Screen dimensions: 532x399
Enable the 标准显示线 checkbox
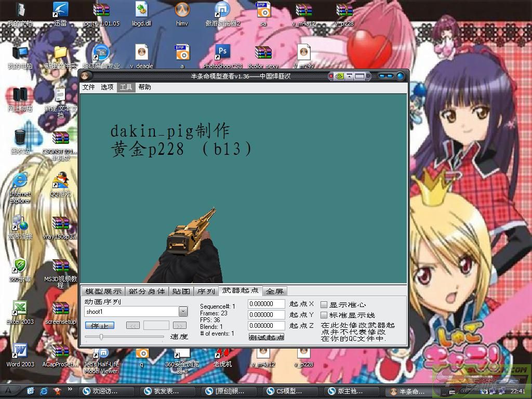click(324, 315)
